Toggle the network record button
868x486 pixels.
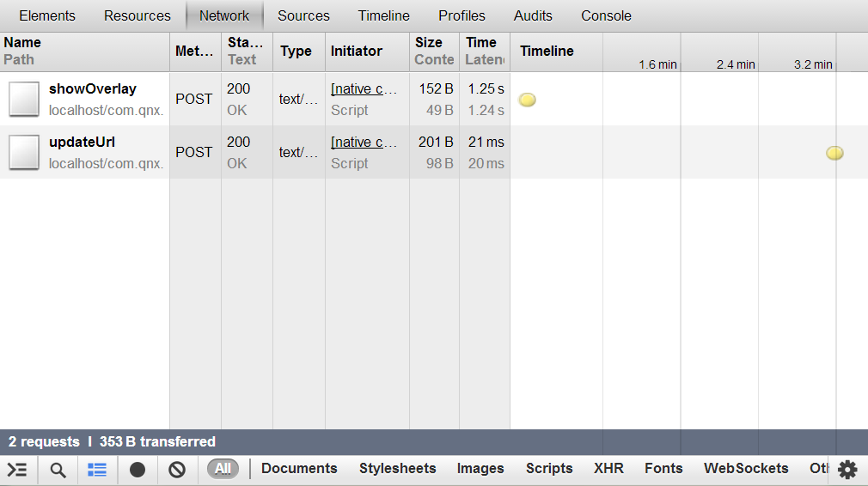pyautogui.click(x=138, y=470)
